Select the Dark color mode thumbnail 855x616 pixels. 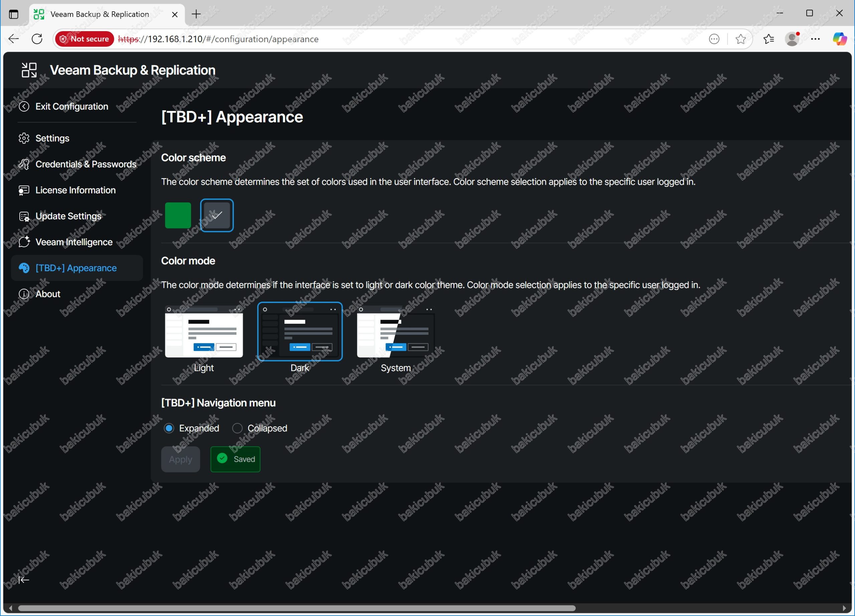(300, 331)
